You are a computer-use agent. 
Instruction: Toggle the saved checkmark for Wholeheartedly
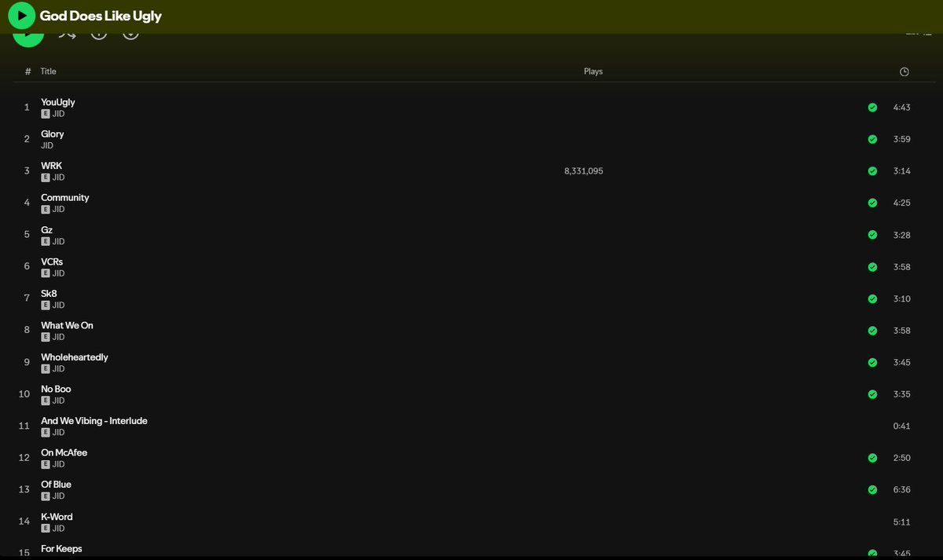pyautogui.click(x=872, y=362)
